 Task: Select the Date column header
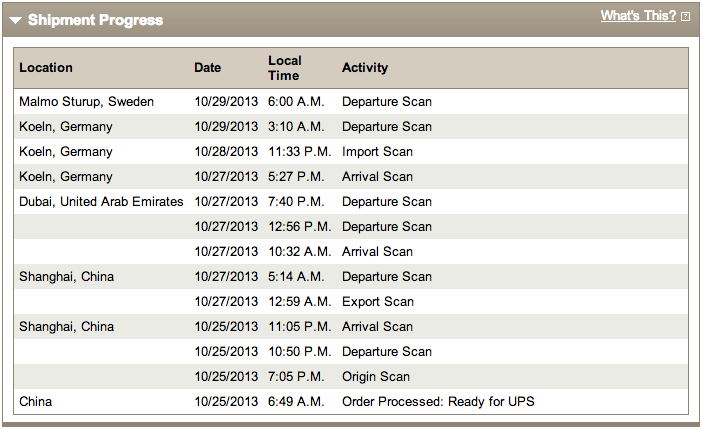pyautogui.click(x=208, y=68)
